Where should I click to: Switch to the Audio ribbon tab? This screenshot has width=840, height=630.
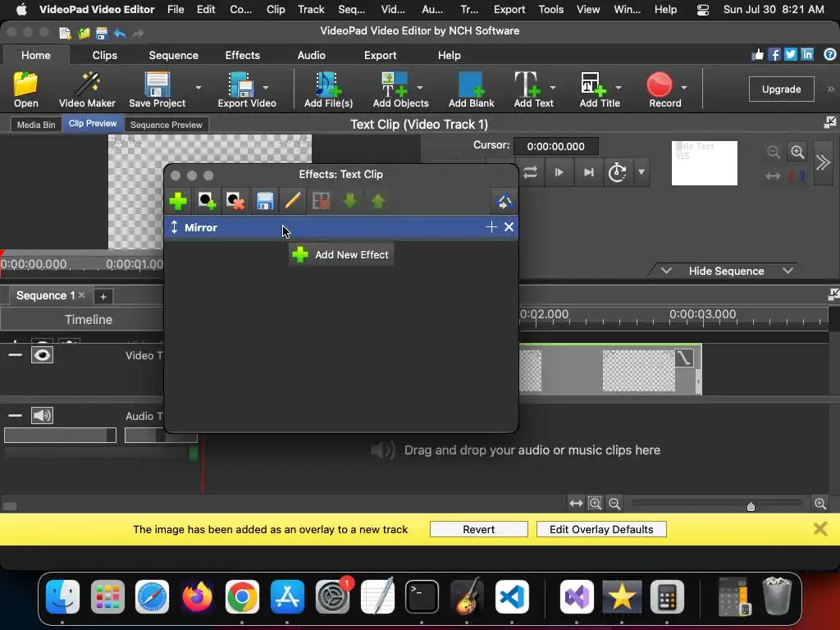point(311,55)
